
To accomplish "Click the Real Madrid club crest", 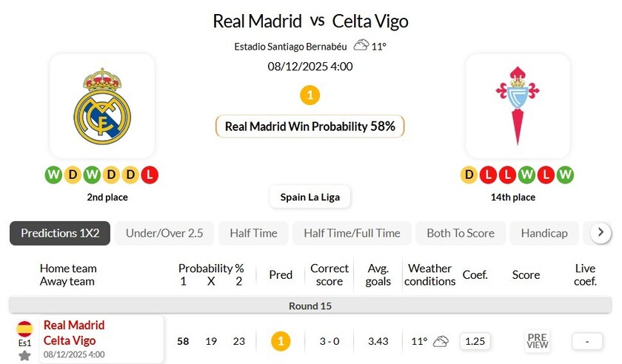I will [x=102, y=106].
